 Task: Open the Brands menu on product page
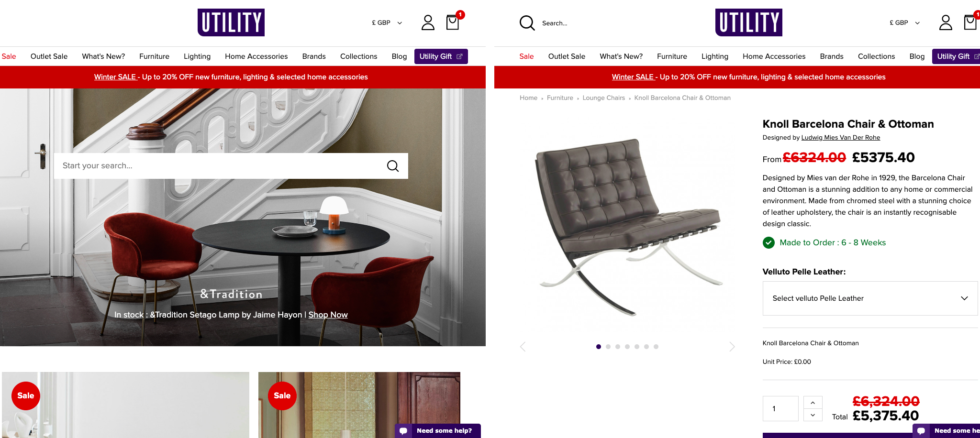point(832,56)
